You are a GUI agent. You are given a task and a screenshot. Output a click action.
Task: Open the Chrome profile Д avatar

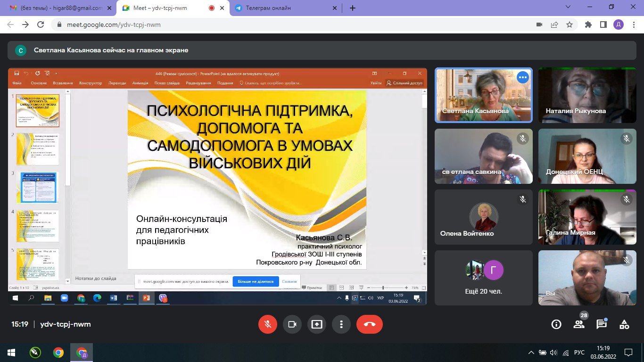pos(619,25)
